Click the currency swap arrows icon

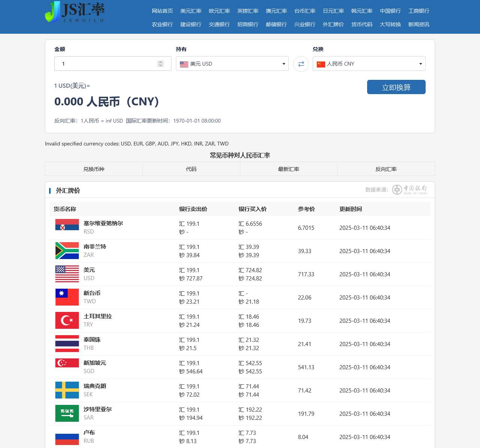coord(301,64)
